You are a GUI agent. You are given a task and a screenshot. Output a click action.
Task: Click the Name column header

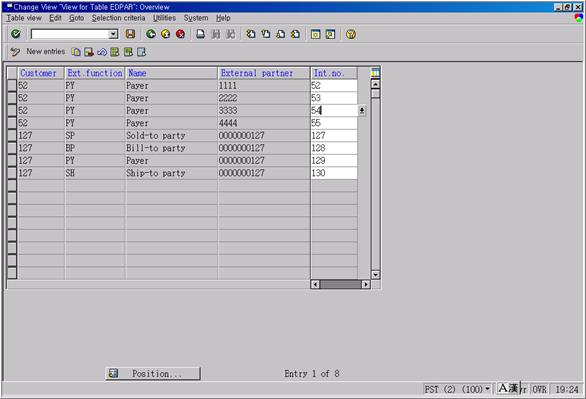172,73
